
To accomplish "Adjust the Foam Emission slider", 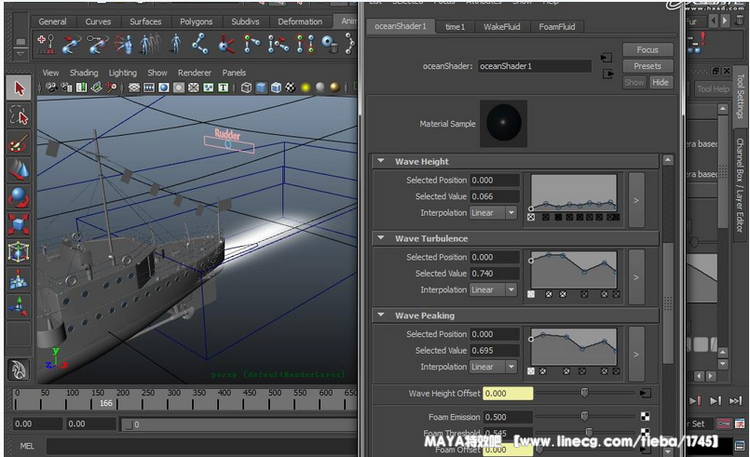I will (x=584, y=416).
